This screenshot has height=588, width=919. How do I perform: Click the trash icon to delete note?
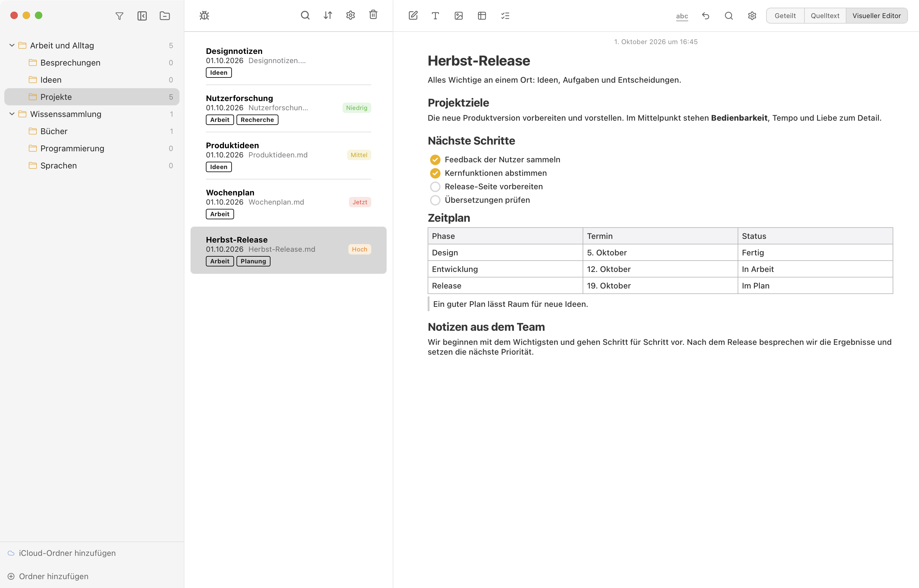(373, 15)
